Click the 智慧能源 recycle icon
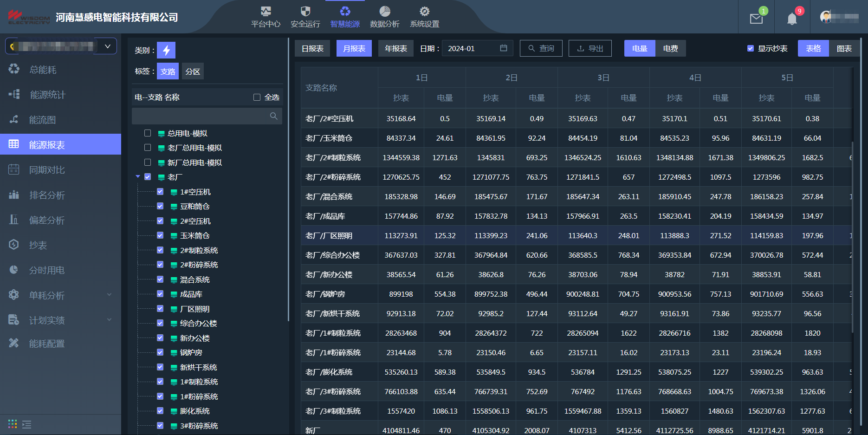 [345, 12]
